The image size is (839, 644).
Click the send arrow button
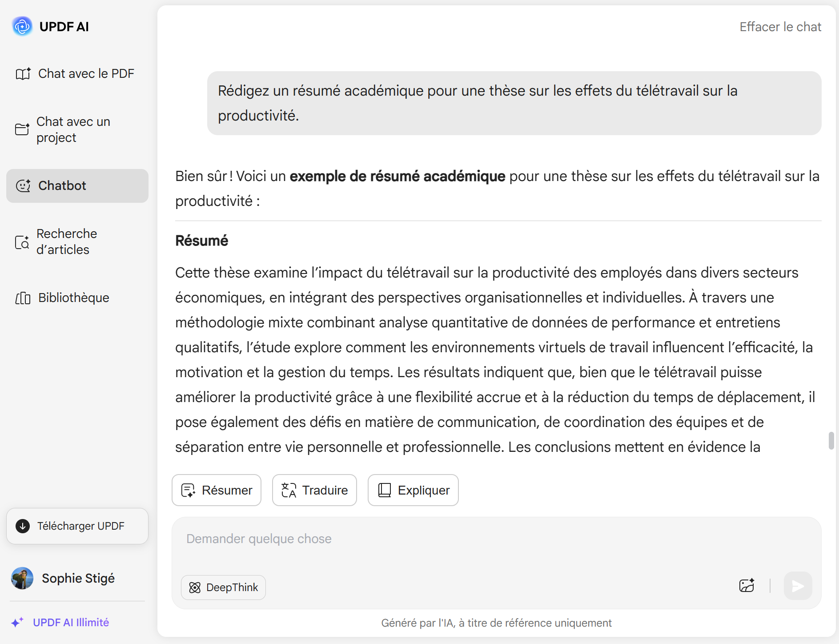(x=798, y=586)
